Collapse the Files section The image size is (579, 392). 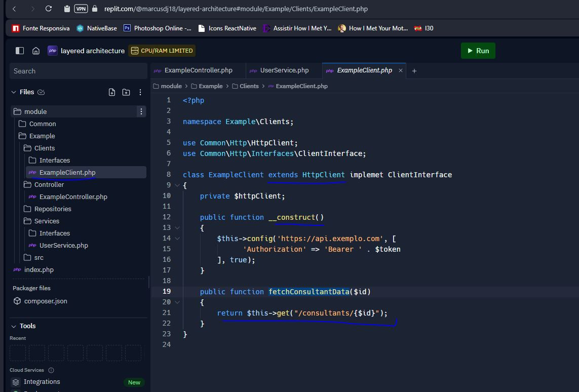click(14, 92)
